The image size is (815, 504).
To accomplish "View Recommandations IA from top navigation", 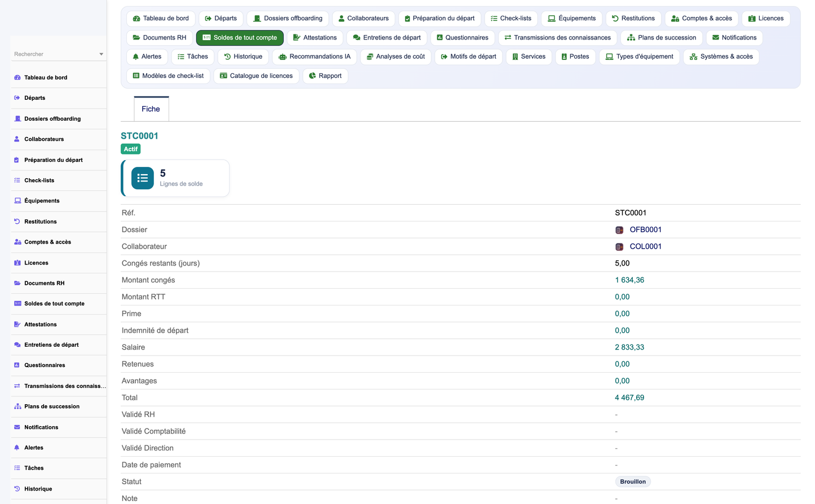I will (x=315, y=57).
